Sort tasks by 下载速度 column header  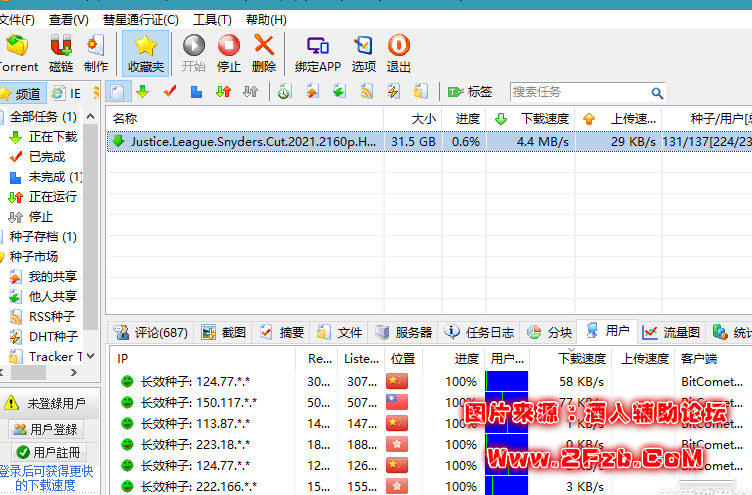pos(530,118)
